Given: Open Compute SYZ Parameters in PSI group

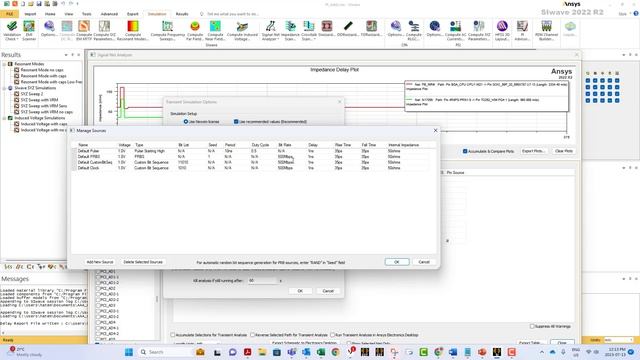Looking at the screenshot, I should 479,30.
